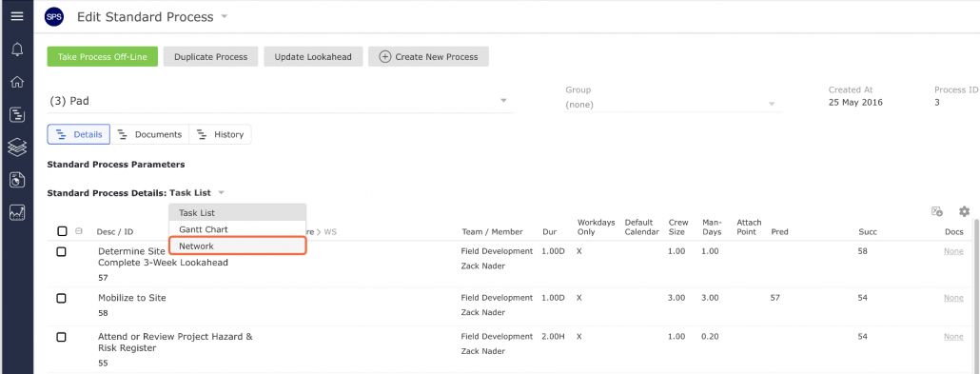This screenshot has width=980, height=374.
Task: Toggle the Task List view dropdown arrow
Action: 222,193
